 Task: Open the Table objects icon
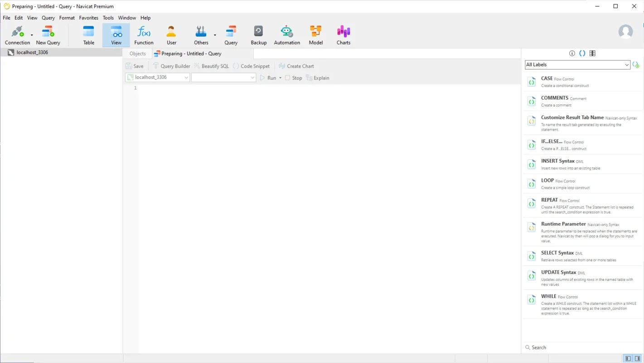[x=89, y=35]
